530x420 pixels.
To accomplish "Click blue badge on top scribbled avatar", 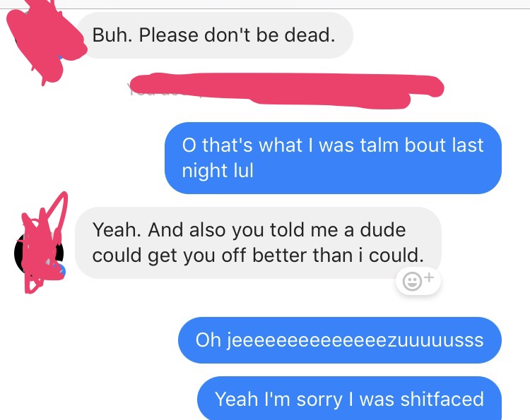I will pyautogui.click(x=61, y=58).
